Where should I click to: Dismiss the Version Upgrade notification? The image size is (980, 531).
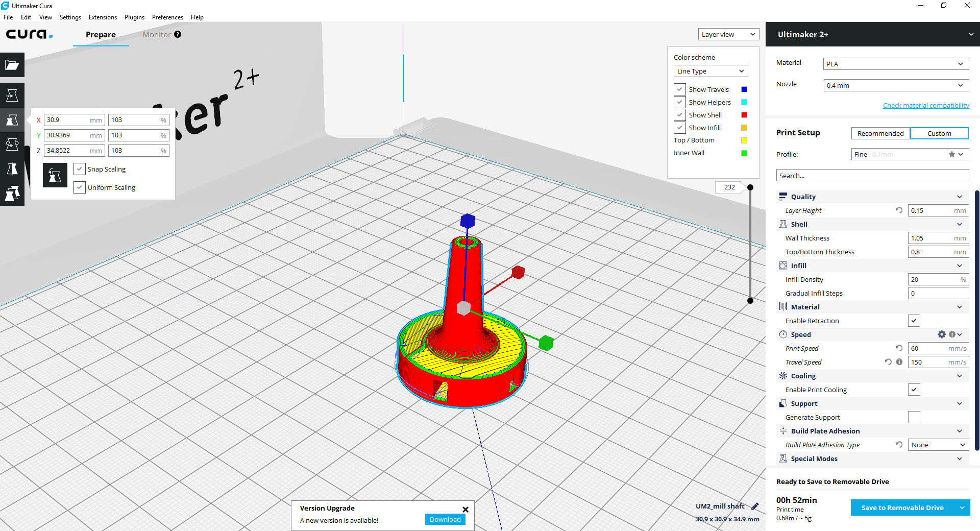(465, 509)
